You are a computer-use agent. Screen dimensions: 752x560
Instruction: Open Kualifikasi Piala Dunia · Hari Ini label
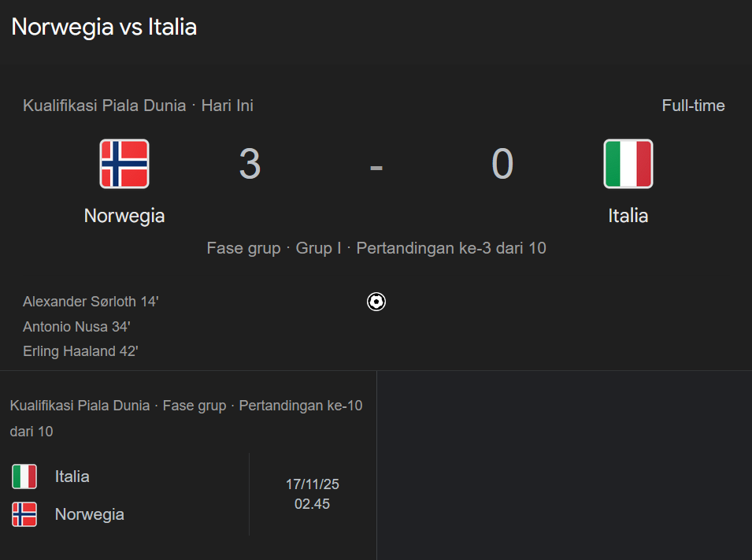coord(138,106)
